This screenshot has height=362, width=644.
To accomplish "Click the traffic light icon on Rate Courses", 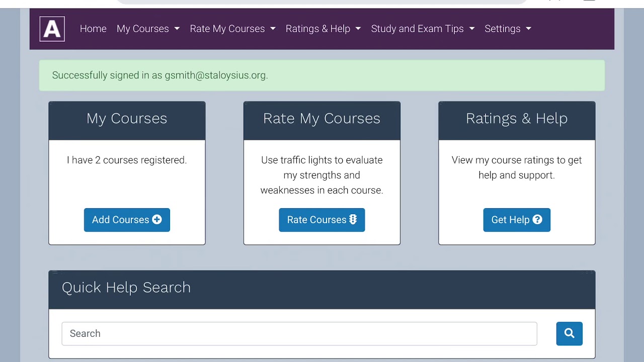I will click(x=353, y=220).
